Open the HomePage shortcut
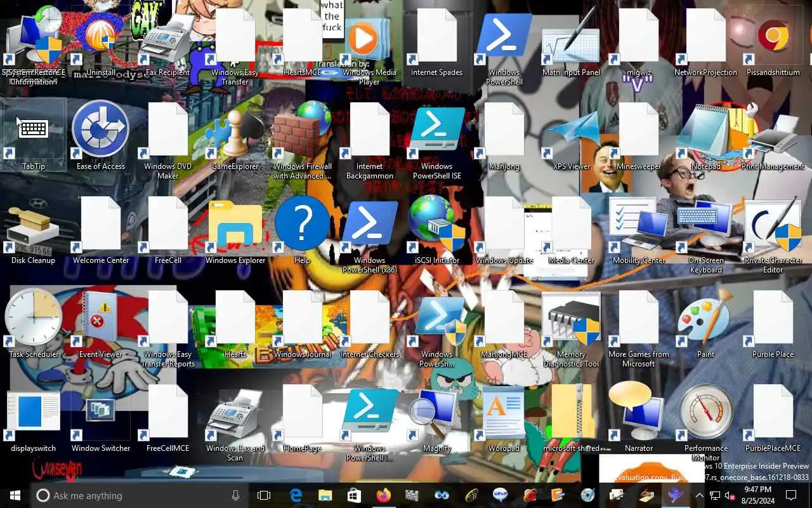The width and height of the screenshot is (812, 508). 302,418
